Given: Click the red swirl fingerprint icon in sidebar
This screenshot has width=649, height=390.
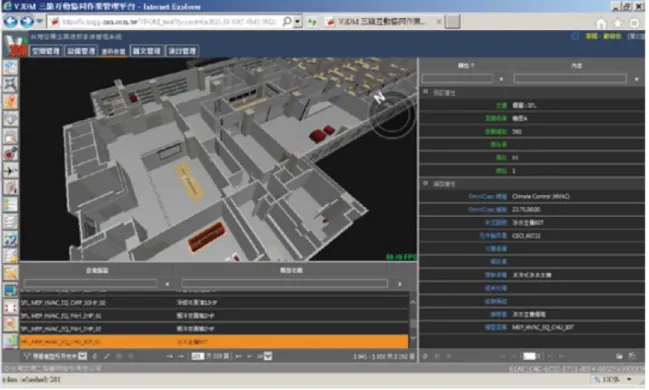Looking at the screenshot, I should 10,188.
